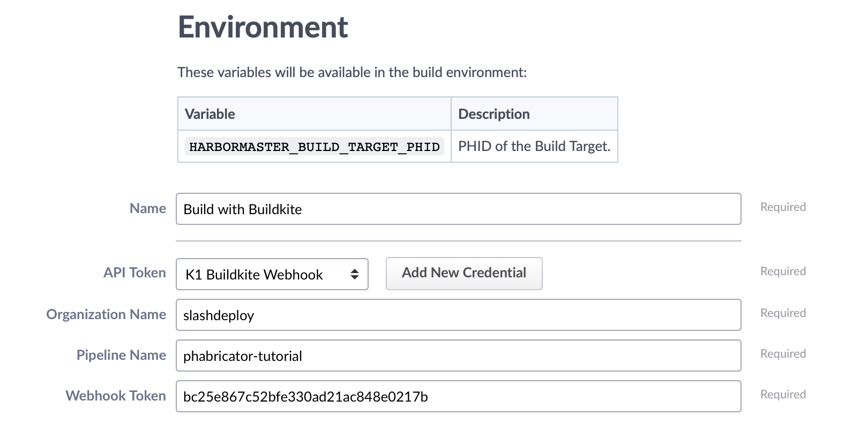Click the API Token label
The image size is (868, 423).
(134, 273)
